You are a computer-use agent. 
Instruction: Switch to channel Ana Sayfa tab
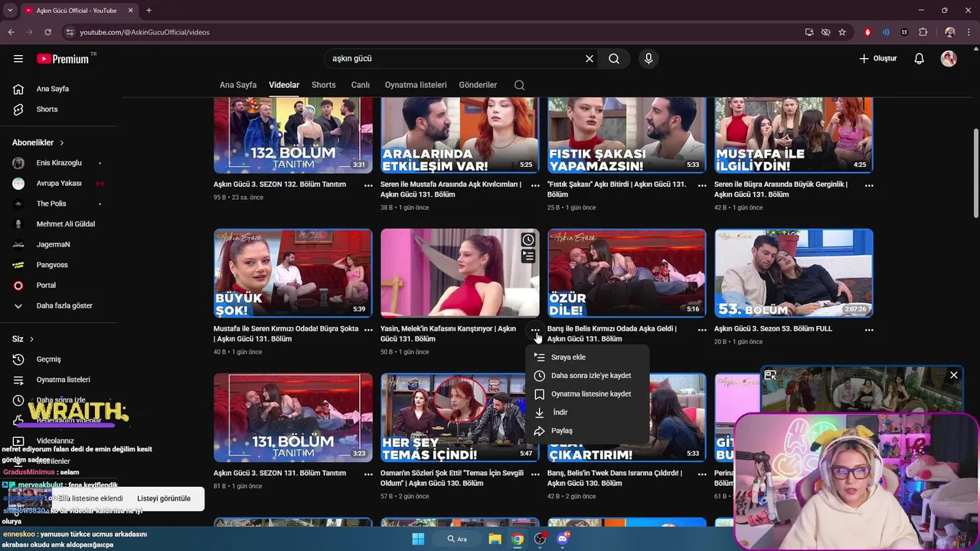pos(238,85)
